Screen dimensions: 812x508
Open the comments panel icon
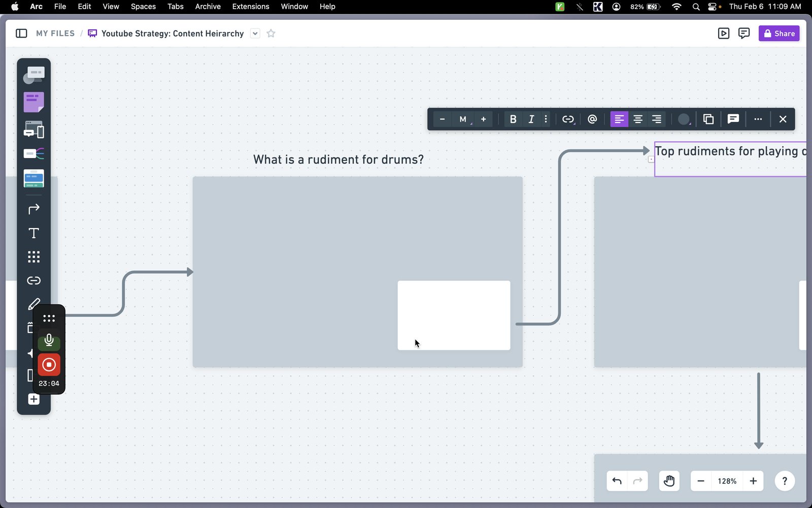tap(744, 34)
